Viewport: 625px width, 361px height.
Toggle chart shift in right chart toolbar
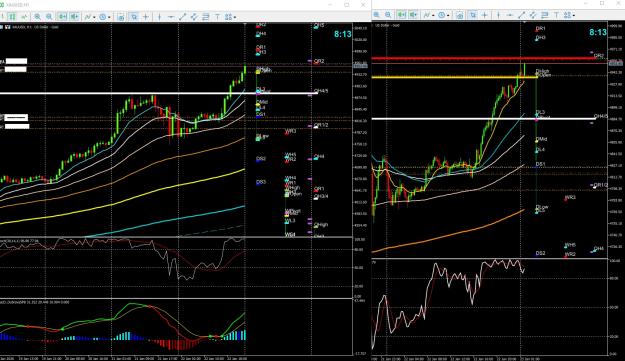tap(413, 15)
